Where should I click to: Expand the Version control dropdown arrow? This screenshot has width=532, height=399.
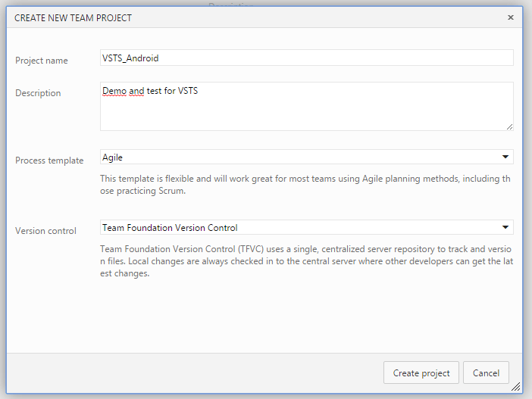505,227
